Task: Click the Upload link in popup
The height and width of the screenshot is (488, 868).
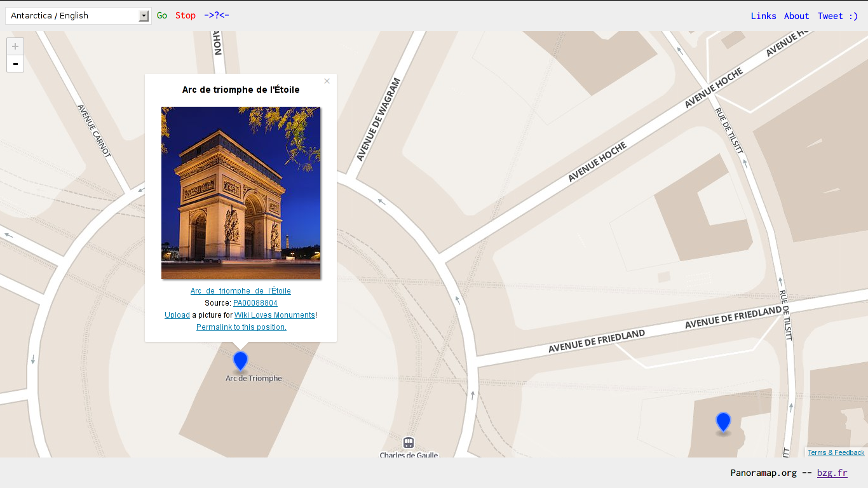Action: 177,315
